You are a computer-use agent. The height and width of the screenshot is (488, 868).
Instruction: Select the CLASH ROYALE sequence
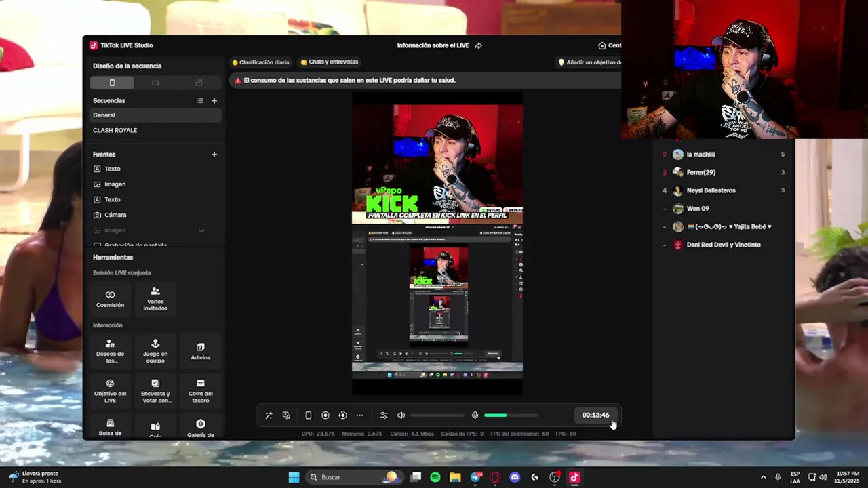point(156,130)
